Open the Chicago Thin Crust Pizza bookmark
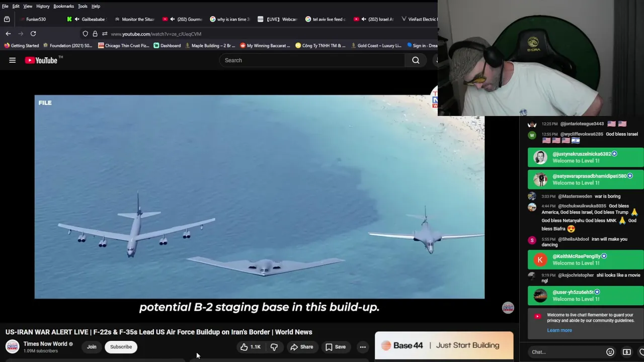The height and width of the screenshot is (362, 644). click(123, 46)
